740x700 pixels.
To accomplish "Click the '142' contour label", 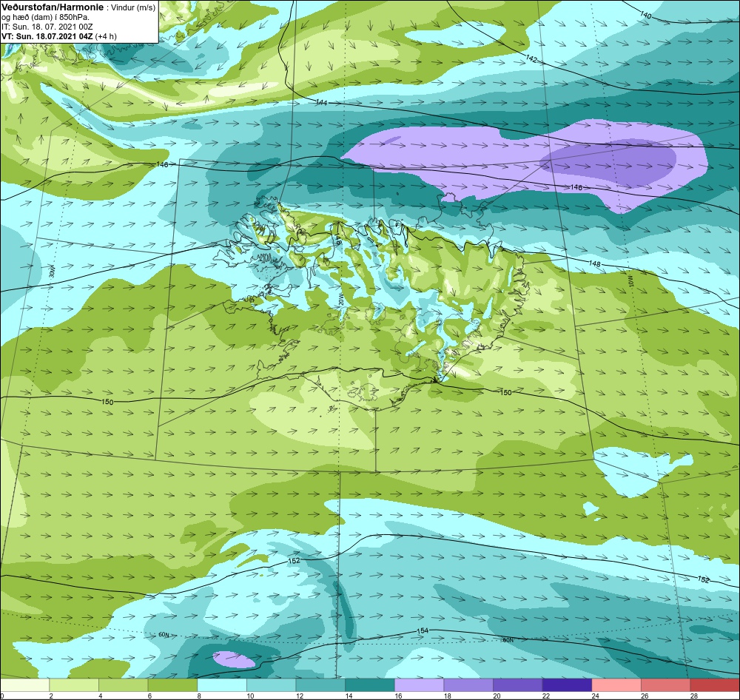I will click(531, 59).
